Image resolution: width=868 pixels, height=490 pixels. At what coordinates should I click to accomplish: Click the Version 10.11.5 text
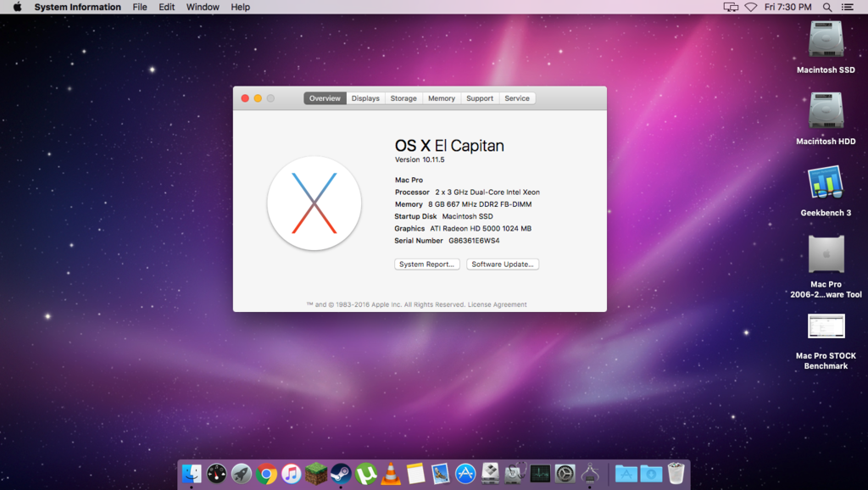coord(420,159)
